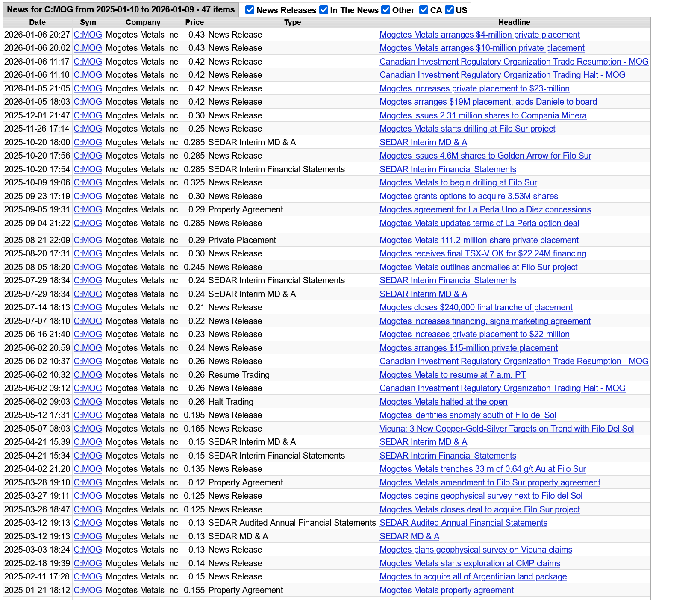Click C:MOG symbol in the 2026-01-06 20:27 row
Screen dimensions: 700x600
88,35
